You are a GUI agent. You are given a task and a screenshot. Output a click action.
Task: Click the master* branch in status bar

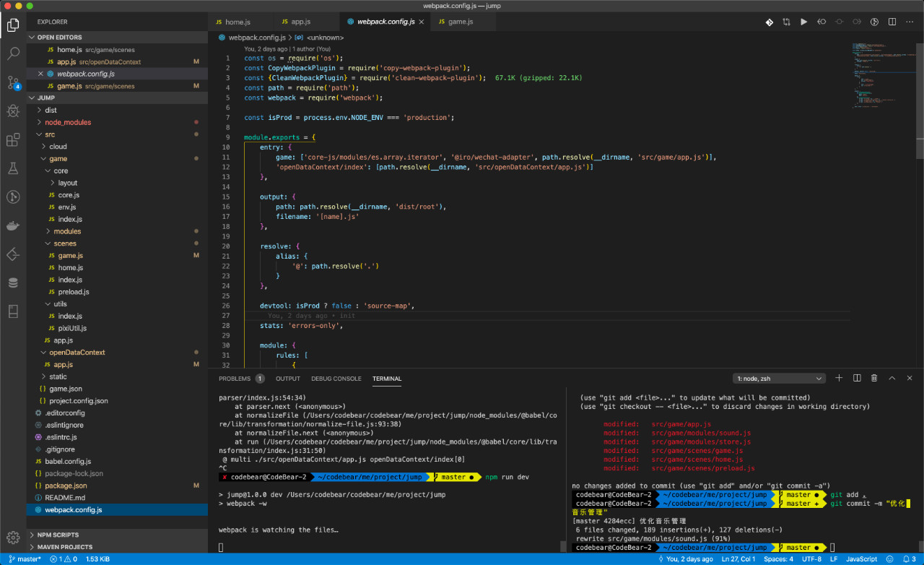point(25,559)
